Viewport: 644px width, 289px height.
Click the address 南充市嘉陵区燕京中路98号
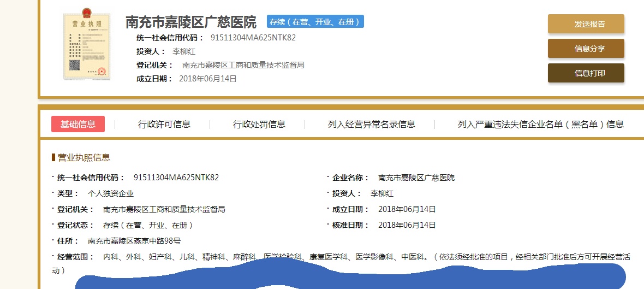point(134,241)
